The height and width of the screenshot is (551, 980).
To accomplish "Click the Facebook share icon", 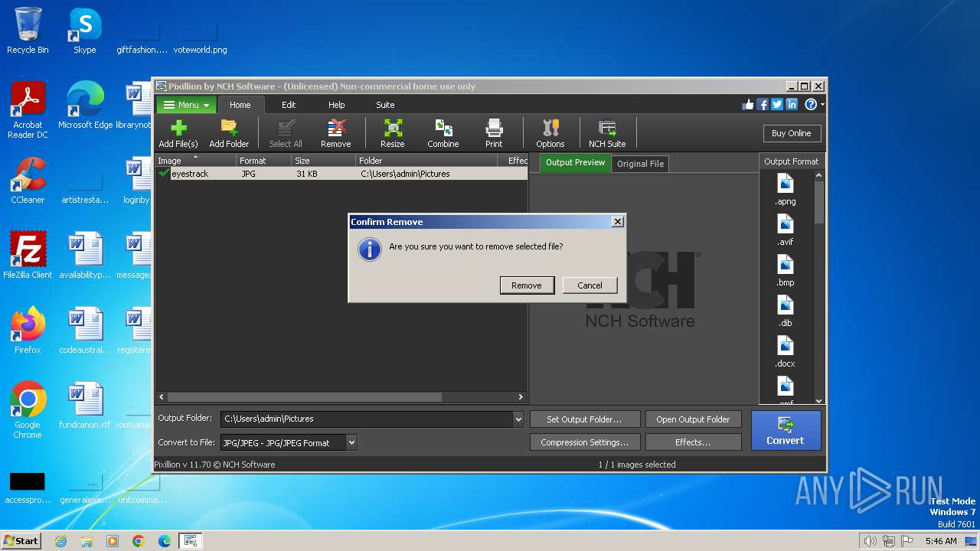I will pyautogui.click(x=763, y=104).
